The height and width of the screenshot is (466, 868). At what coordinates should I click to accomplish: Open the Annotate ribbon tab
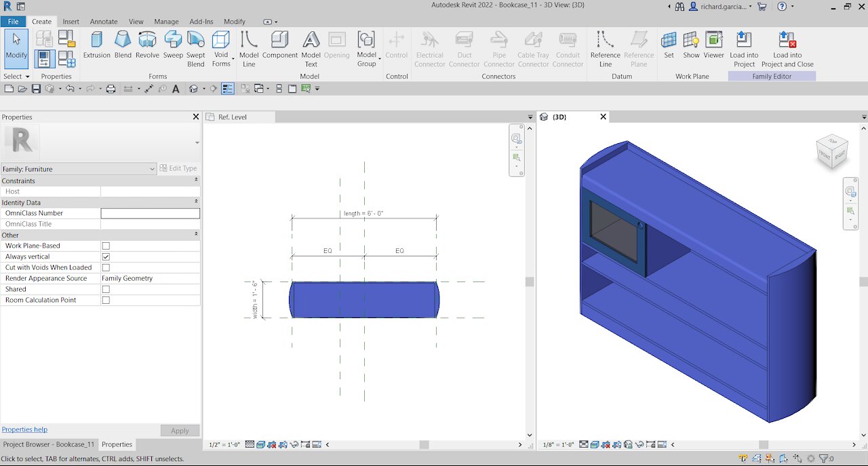coord(104,22)
